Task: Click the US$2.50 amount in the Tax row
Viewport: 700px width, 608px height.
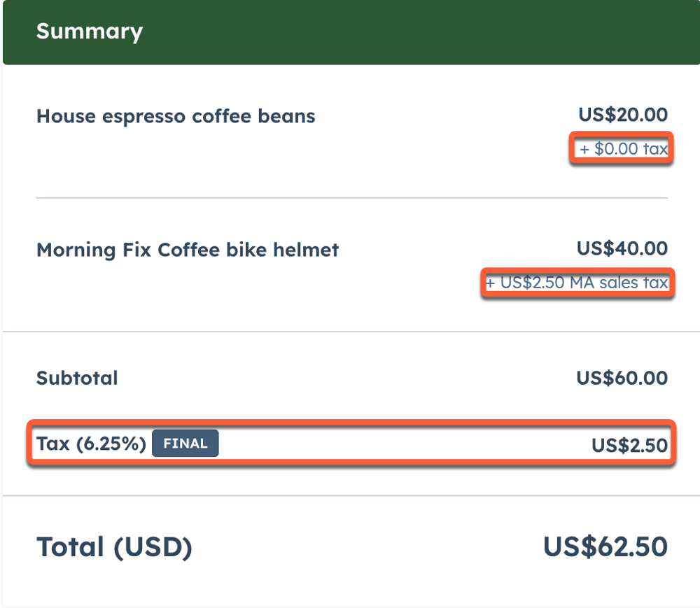Action: click(629, 445)
